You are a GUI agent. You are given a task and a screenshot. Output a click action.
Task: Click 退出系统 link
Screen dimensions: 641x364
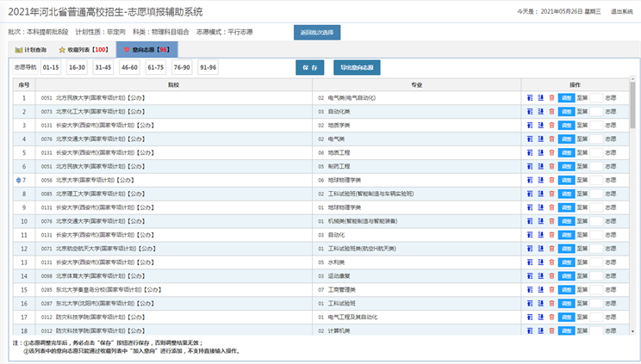point(622,12)
